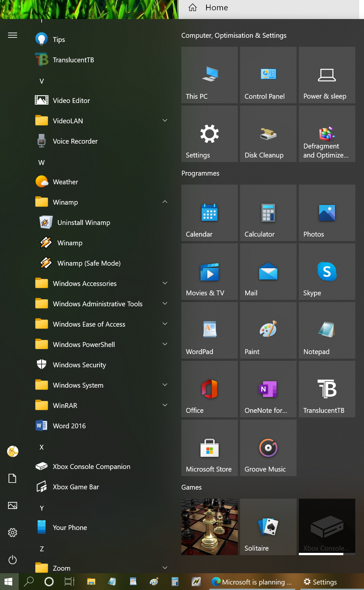Open the Paint tile

tap(268, 330)
